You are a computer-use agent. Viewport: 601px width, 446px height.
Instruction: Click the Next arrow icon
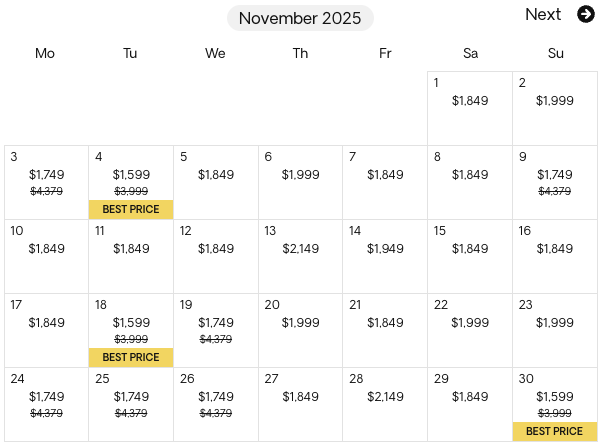tap(586, 14)
